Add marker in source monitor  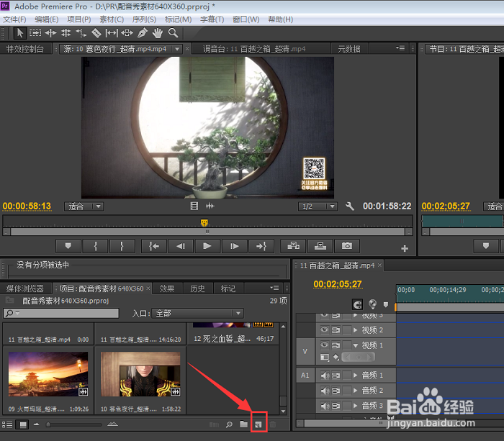coord(68,246)
